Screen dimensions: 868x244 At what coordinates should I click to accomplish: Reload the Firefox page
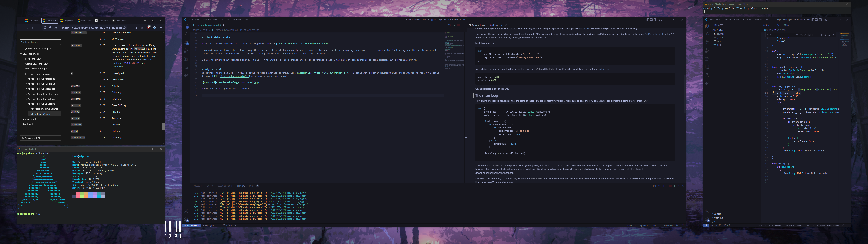[x=33, y=28]
